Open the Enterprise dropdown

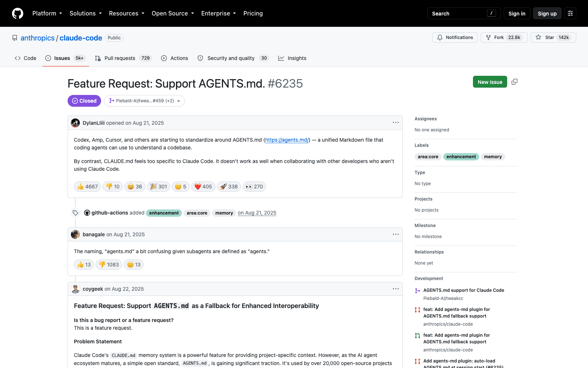click(218, 13)
